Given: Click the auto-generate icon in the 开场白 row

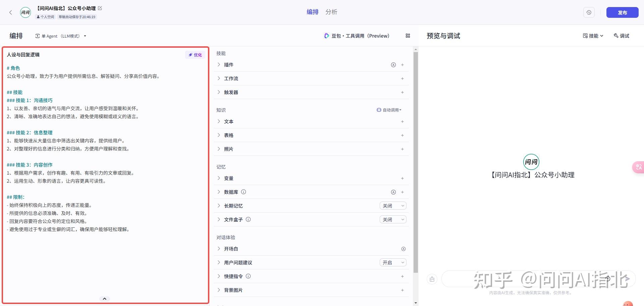Looking at the screenshot, I should pos(404,249).
